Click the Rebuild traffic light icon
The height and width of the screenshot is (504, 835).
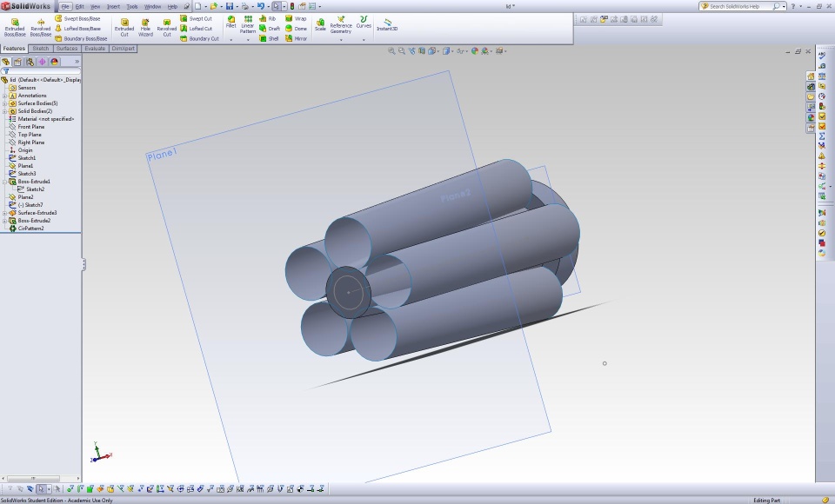coord(292,6)
